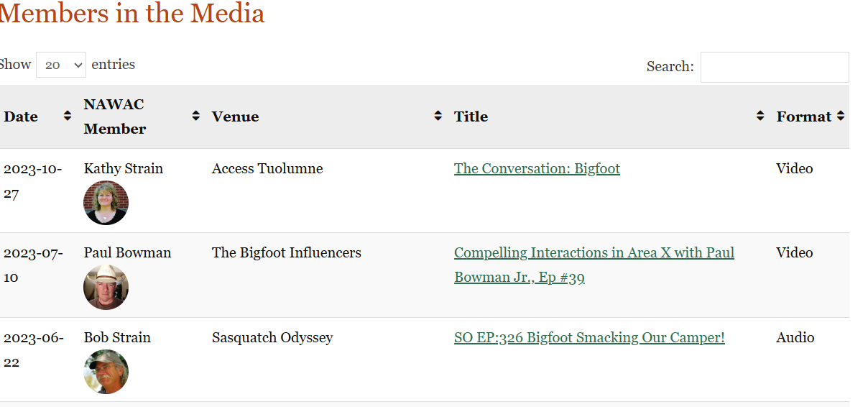The width and height of the screenshot is (868, 407).
Task: Click The Bigfoot Influencers venue cell
Action: 286,253
